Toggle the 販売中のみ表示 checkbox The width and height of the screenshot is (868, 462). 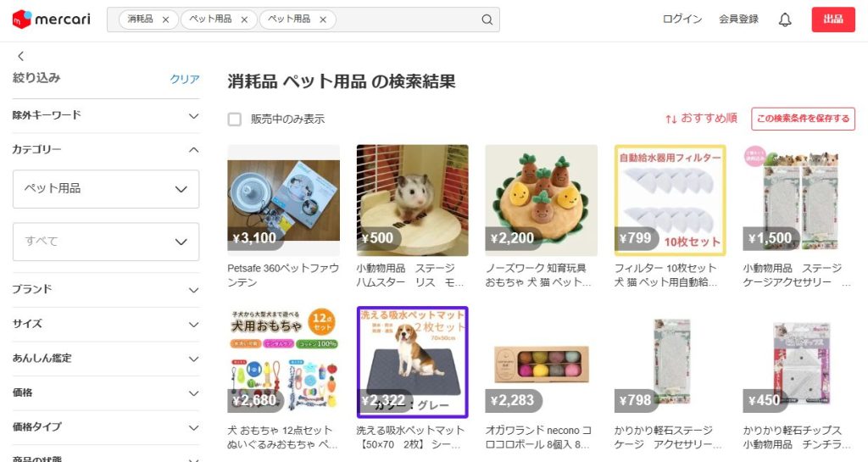coord(235,119)
